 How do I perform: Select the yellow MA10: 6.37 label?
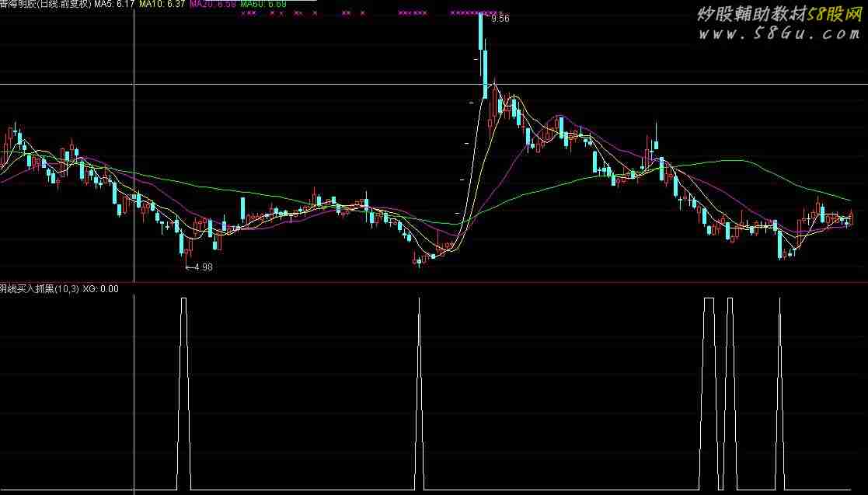(162, 4)
